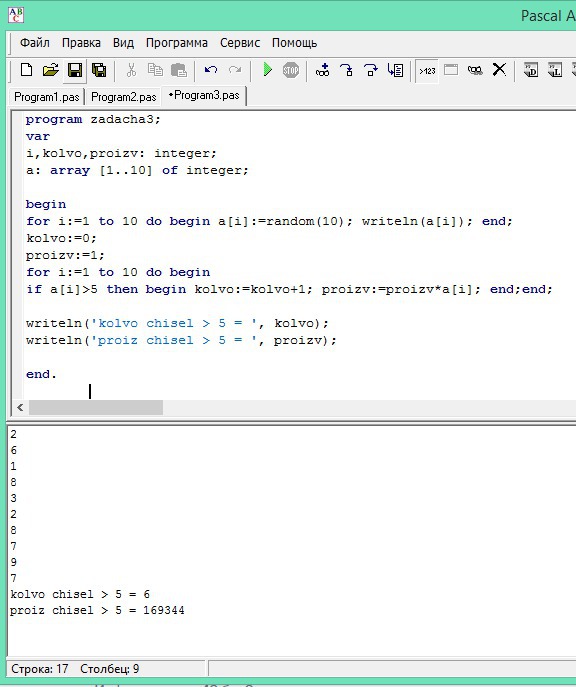Image resolution: width=576 pixels, height=687 pixels.
Task: Switch to the Program1.pas tab
Action: coord(47,96)
